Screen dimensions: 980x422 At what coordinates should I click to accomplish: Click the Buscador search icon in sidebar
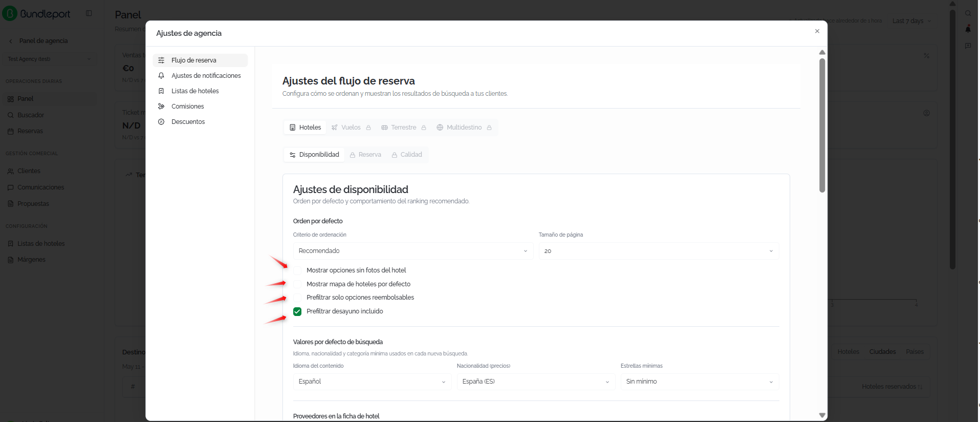pyautogui.click(x=11, y=115)
